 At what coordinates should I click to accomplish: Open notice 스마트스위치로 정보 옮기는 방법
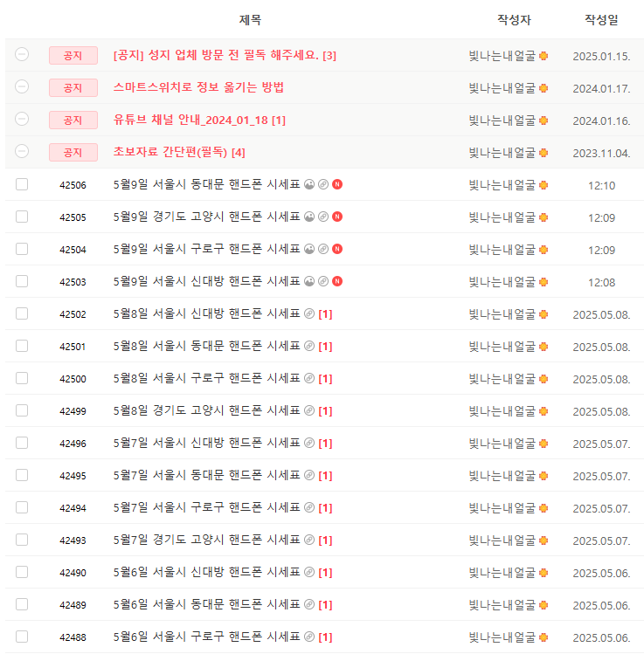coord(198,87)
